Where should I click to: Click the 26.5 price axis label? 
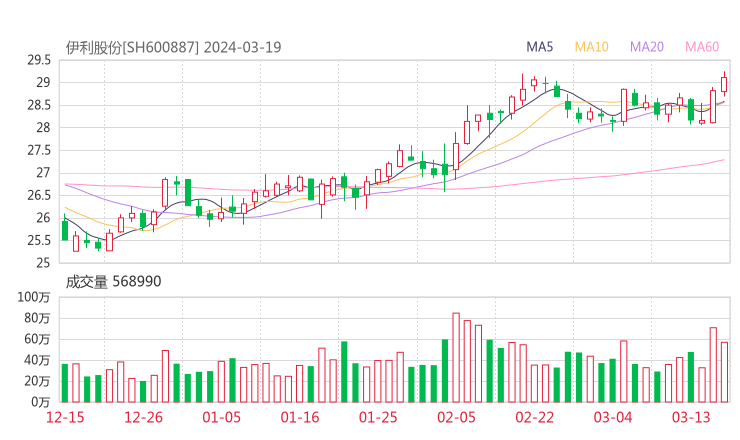click(39, 195)
